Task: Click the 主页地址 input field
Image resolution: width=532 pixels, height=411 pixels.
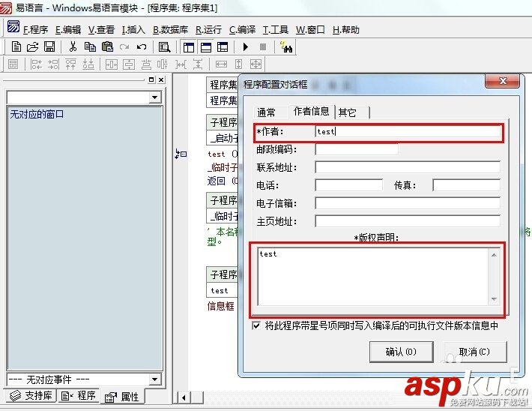Action: (408, 221)
